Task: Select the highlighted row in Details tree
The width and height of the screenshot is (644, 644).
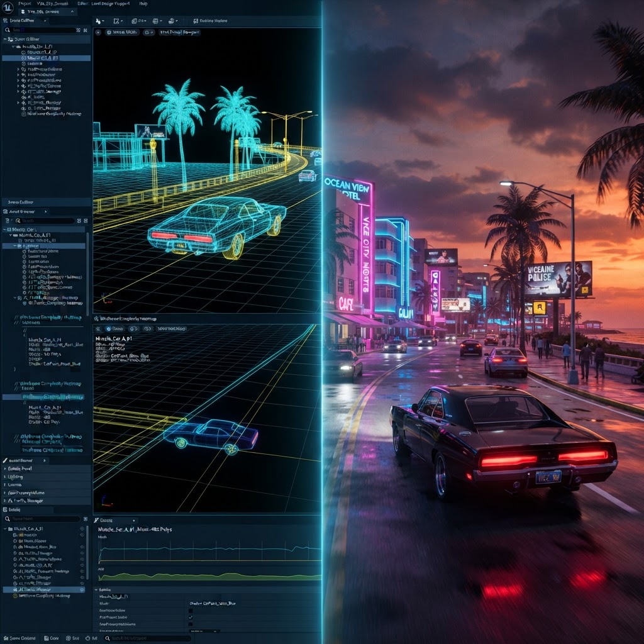Action: pyautogui.click(x=43, y=590)
